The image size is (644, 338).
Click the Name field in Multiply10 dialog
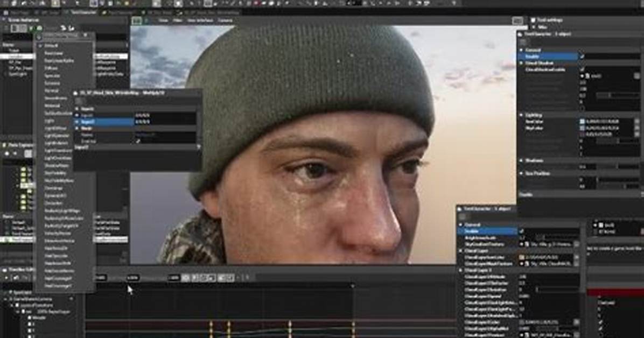coord(165,135)
